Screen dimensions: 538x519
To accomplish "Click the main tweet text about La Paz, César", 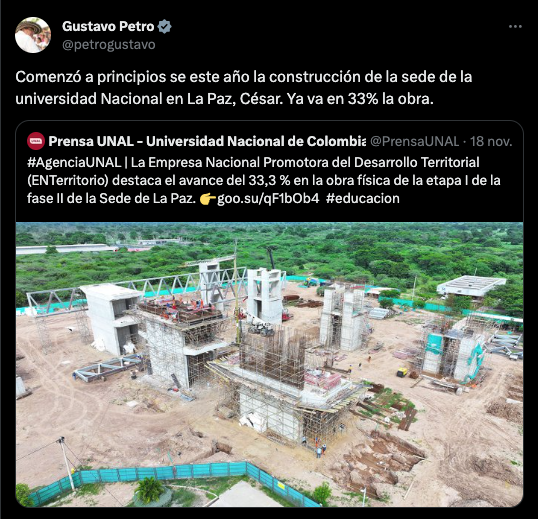I will (x=244, y=88).
